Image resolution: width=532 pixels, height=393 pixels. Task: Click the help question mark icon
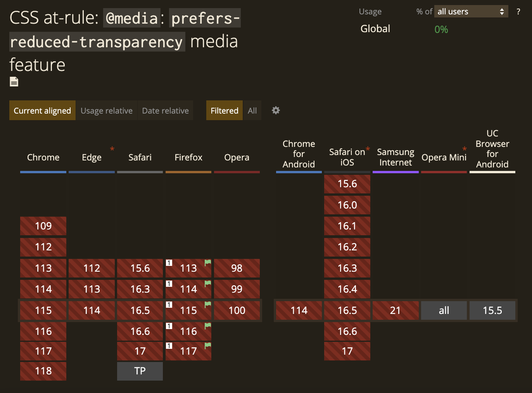(518, 12)
